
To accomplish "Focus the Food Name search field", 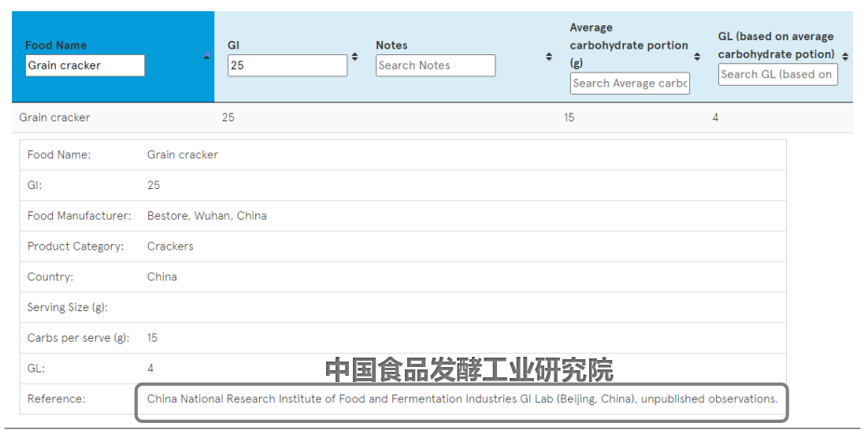I will click(x=85, y=65).
